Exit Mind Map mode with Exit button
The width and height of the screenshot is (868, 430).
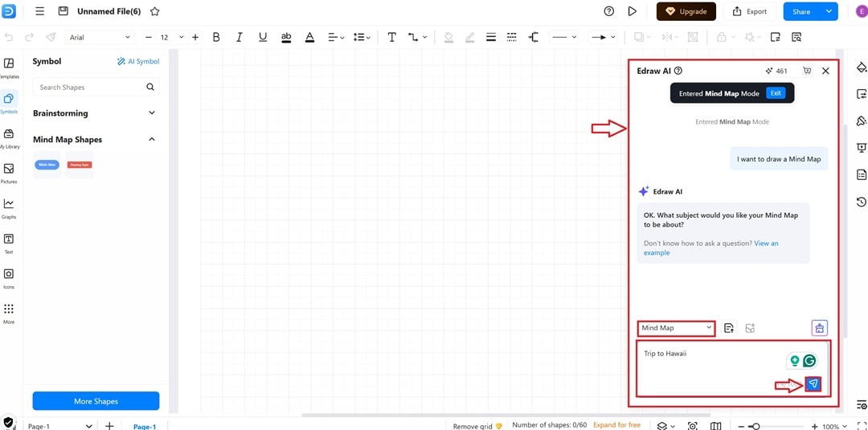[776, 93]
